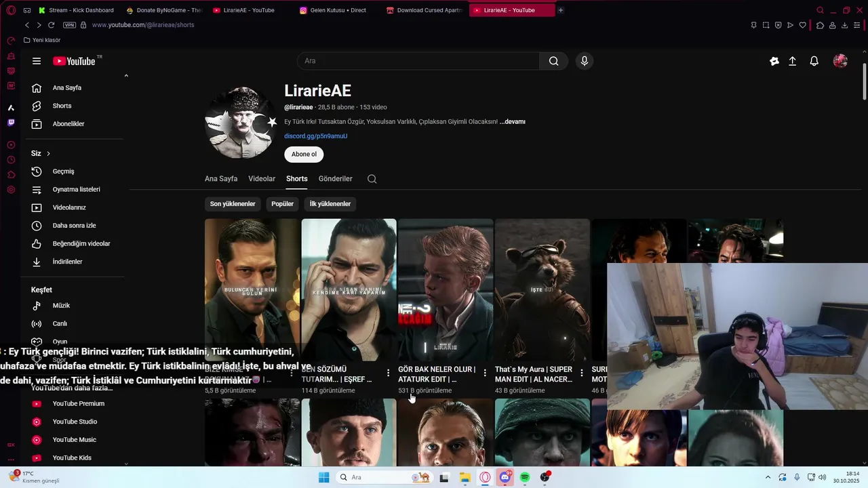Open the discord.gg/p5n9amuU link
Screen dimensions: 868x488
point(315,136)
